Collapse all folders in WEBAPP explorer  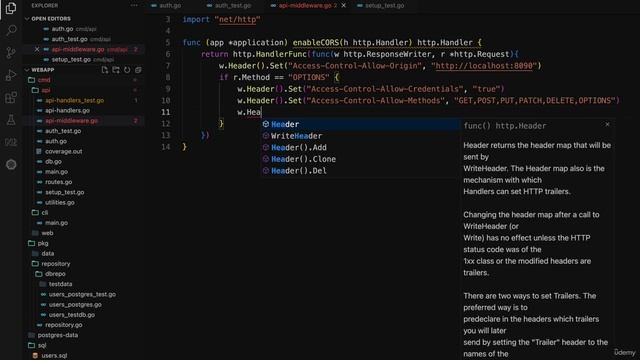pos(138,70)
